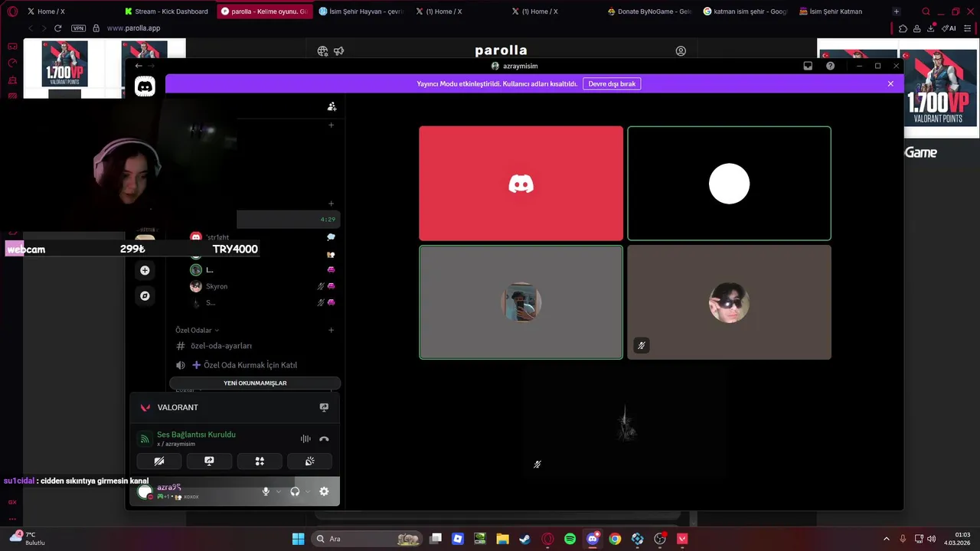Click red Discord logo participant tile

(x=521, y=184)
